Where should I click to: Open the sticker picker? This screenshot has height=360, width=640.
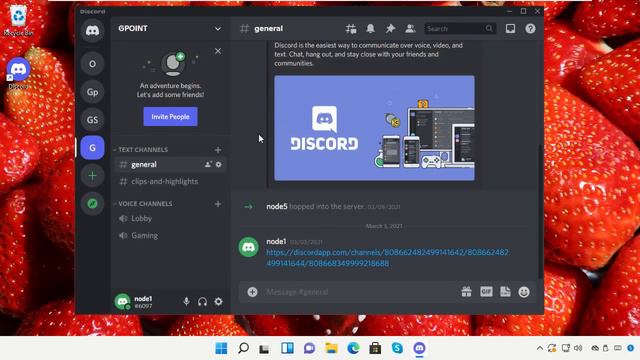click(x=505, y=292)
